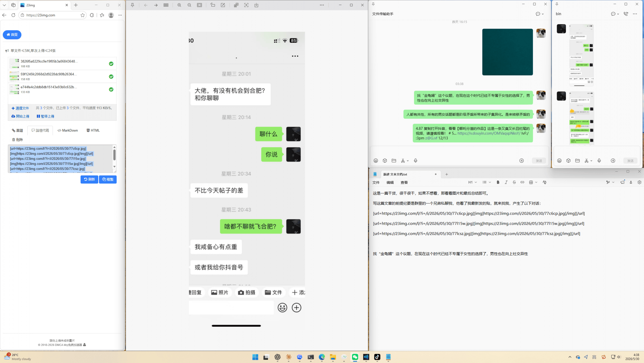
Task: Switch to the MarkDown code tab
Action: [x=68, y=130]
